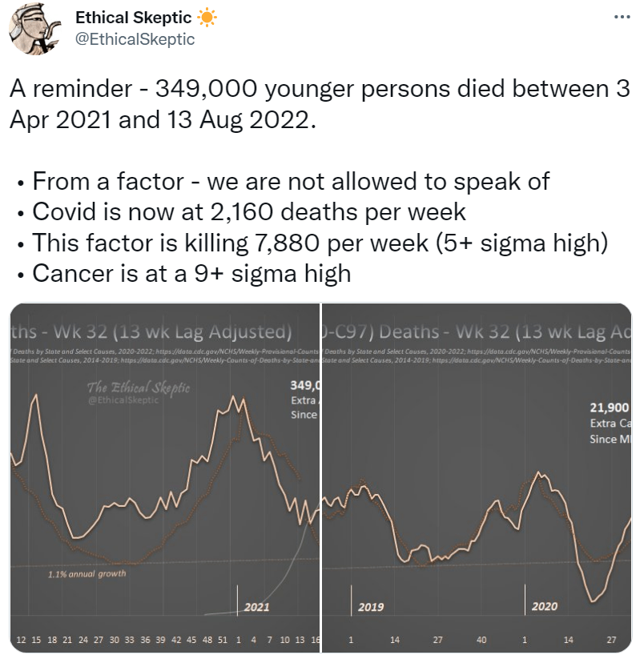This screenshot has width=644, height=671.
Task: Click week 51 on the left chart axis
Action: (x=222, y=641)
